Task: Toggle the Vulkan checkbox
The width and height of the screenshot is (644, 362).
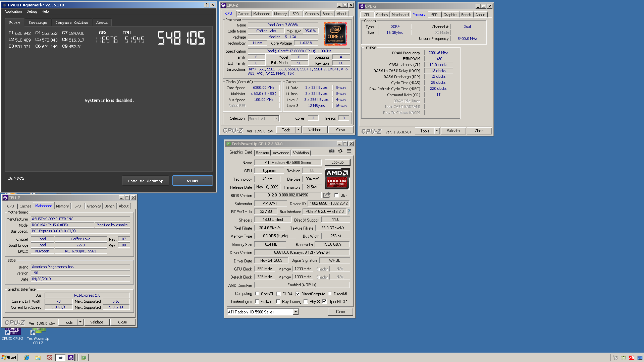Action: [x=257, y=302]
